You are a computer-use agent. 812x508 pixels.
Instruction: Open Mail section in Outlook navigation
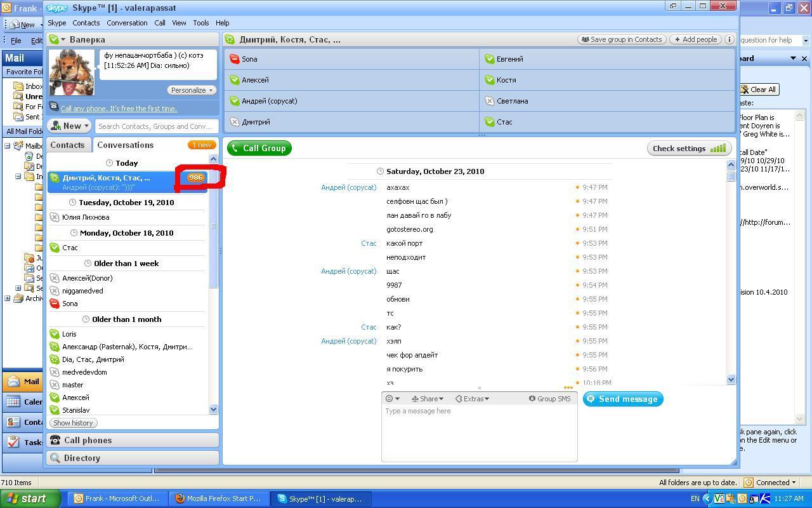point(24,382)
